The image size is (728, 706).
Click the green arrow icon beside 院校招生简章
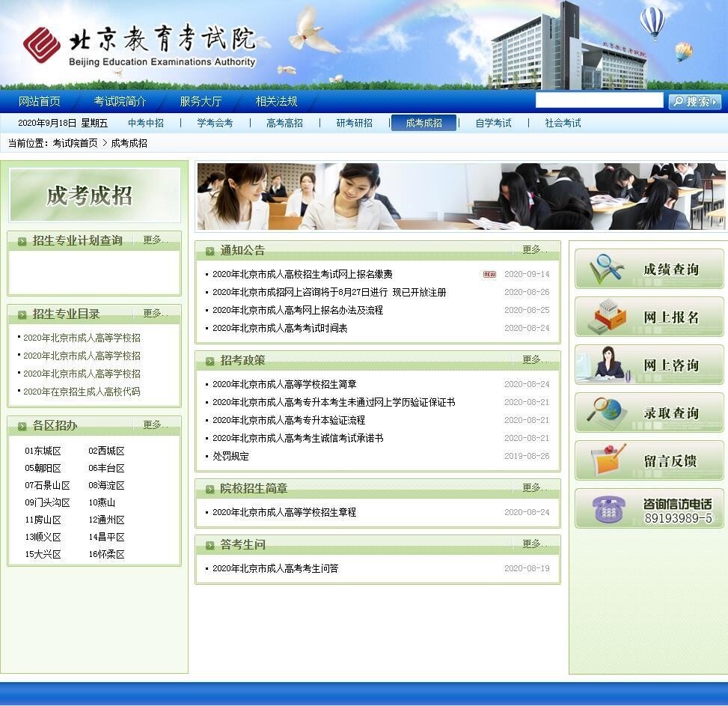pyautogui.click(x=209, y=489)
